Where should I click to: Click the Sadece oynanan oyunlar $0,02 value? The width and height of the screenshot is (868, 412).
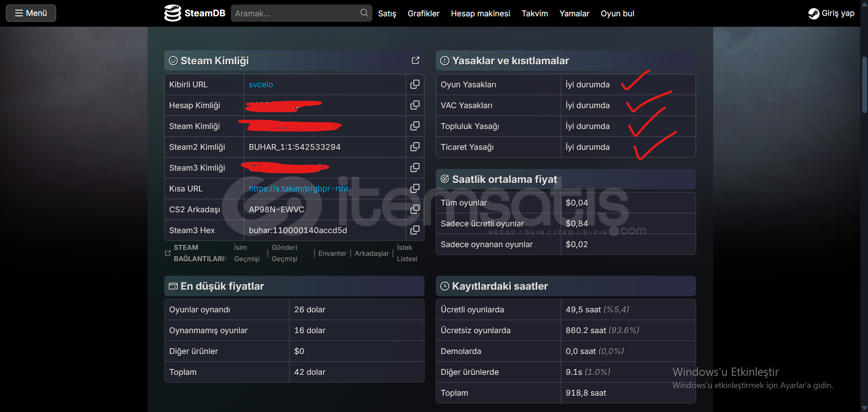click(x=577, y=244)
